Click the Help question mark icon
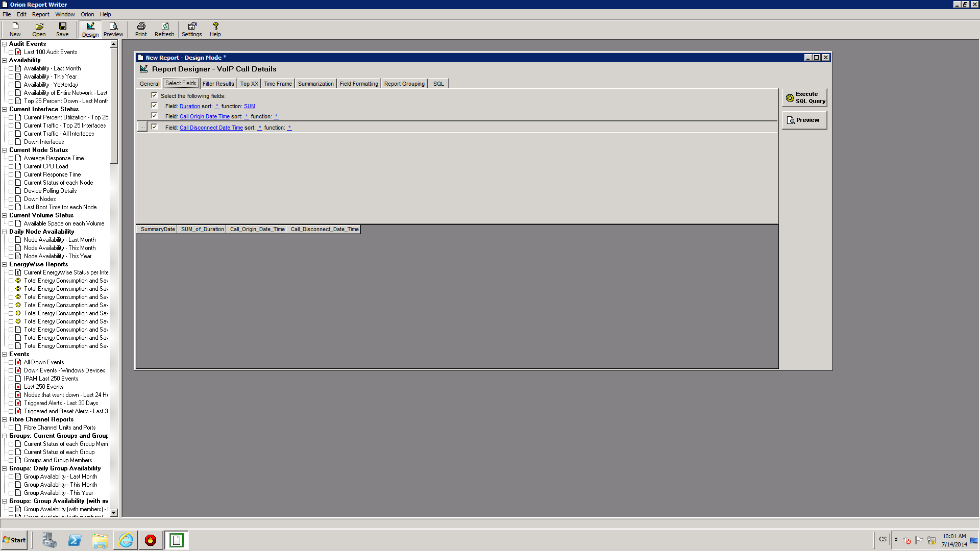 [x=215, y=29]
